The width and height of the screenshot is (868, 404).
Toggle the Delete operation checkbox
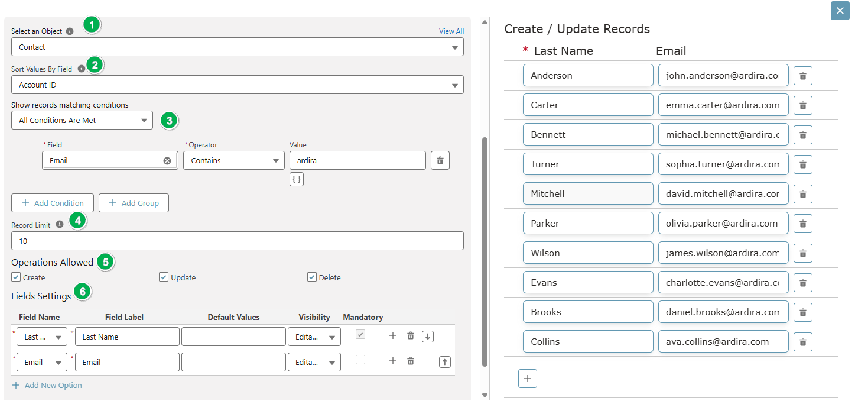tap(312, 277)
